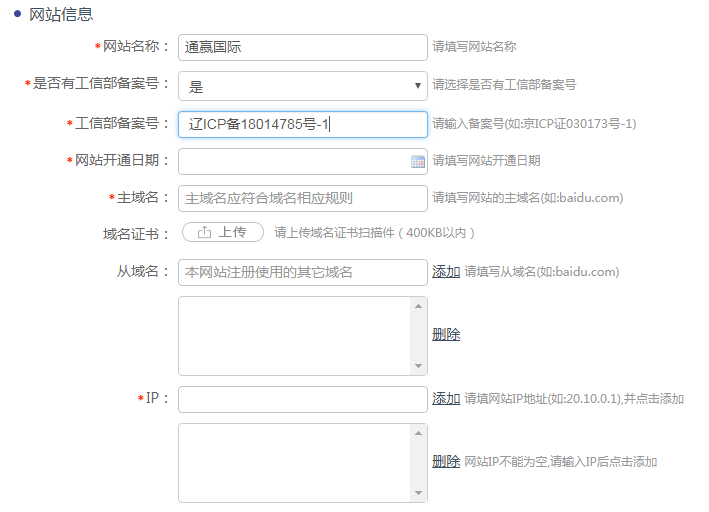Click scroll-down arrow of the 从域名 list
Image resolution: width=709 pixels, height=512 pixels.
(x=420, y=367)
